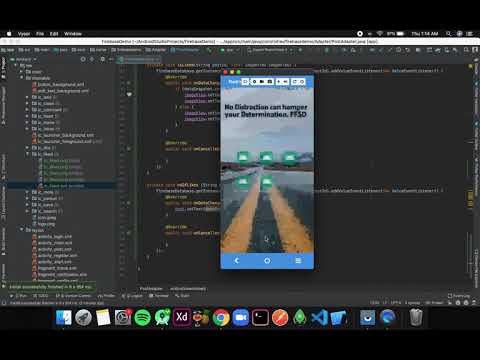The height and width of the screenshot is (360, 480).
Task: Select button_background.xml in project tree
Action: coord(58,84)
